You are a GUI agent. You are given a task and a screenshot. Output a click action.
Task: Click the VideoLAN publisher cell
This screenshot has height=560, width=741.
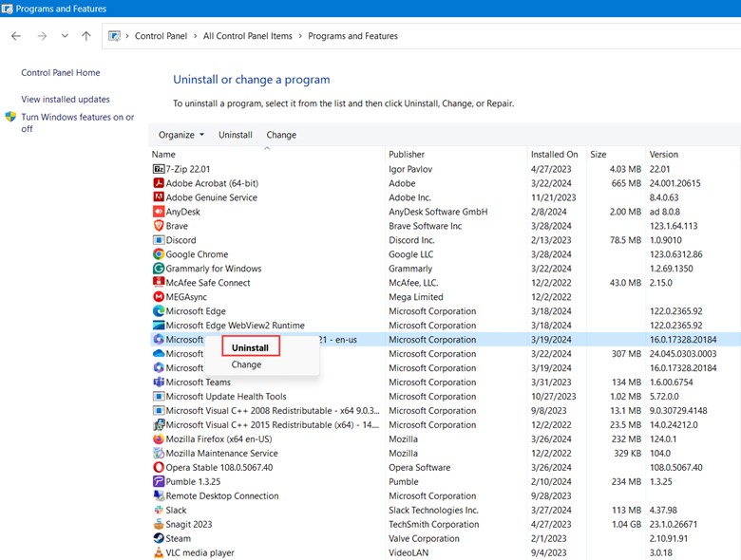click(x=408, y=552)
